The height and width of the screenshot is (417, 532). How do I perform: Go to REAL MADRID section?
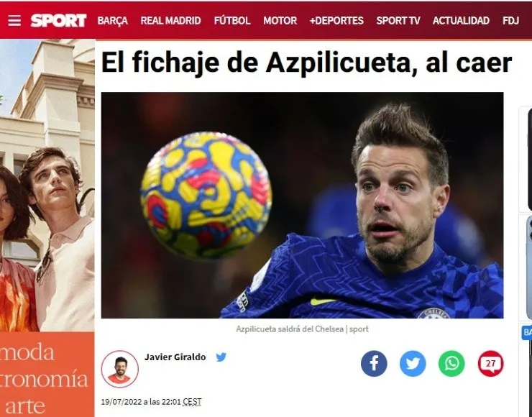pos(170,21)
